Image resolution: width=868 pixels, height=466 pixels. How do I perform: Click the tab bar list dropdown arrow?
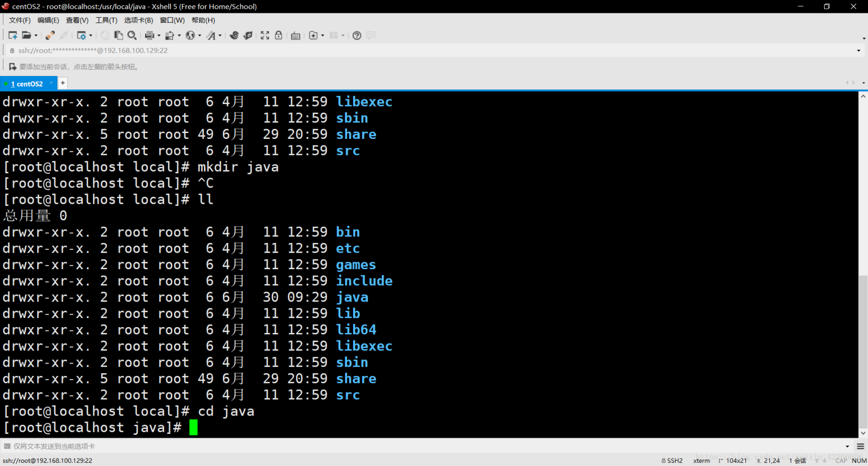pos(863,83)
